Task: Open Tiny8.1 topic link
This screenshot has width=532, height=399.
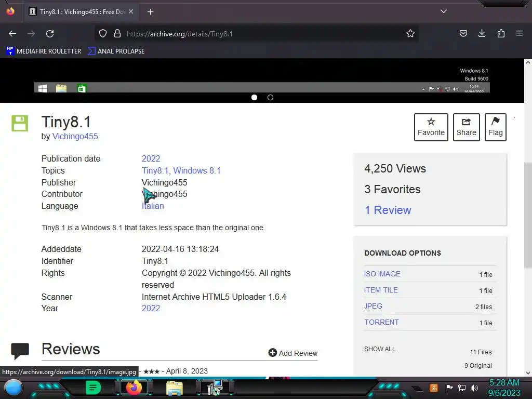Action: pos(155,170)
